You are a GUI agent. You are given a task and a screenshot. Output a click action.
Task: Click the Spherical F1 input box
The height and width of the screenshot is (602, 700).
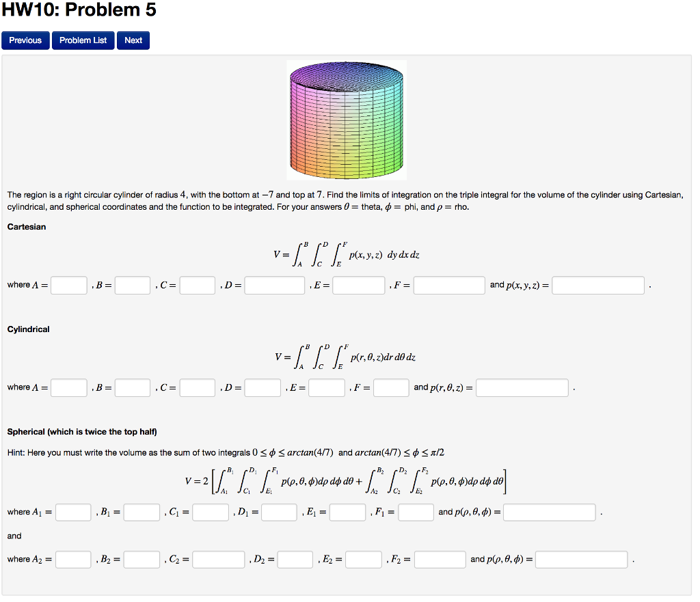coord(416,512)
